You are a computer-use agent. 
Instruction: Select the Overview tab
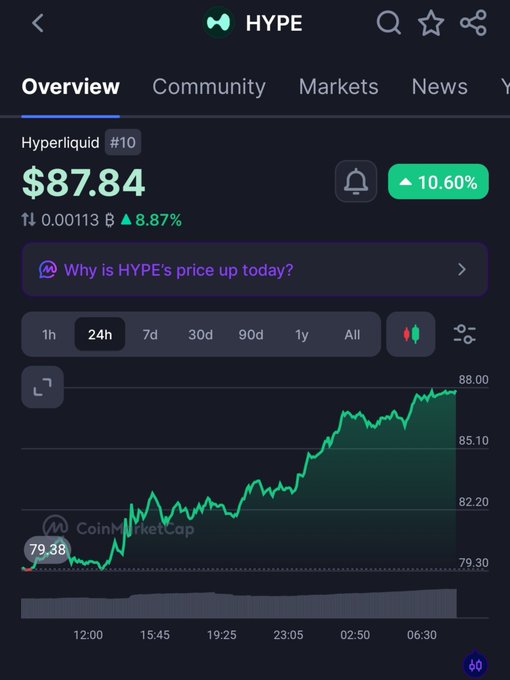[x=71, y=86]
